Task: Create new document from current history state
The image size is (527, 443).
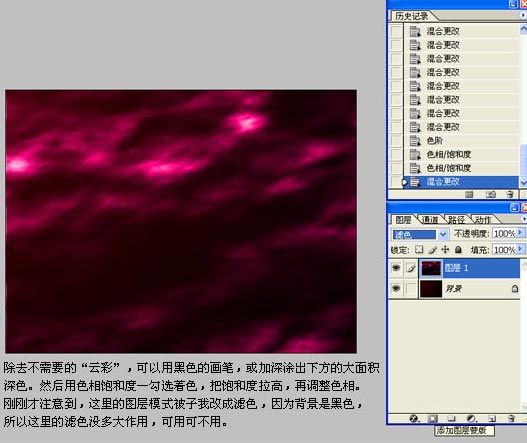Action: tap(469, 194)
